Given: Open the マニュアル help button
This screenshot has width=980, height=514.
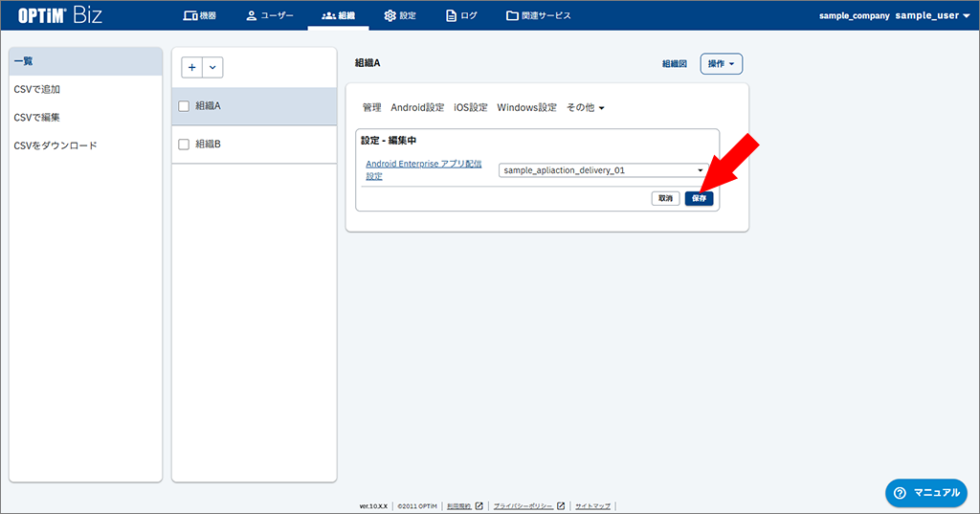Looking at the screenshot, I should pyautogui.click(x=924, y=492).
